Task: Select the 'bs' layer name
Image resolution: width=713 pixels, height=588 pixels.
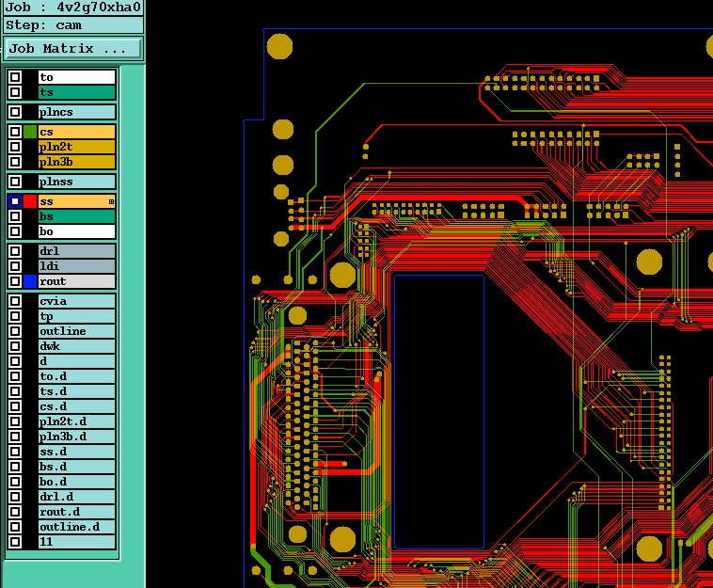Action: [x=76, y=216]
